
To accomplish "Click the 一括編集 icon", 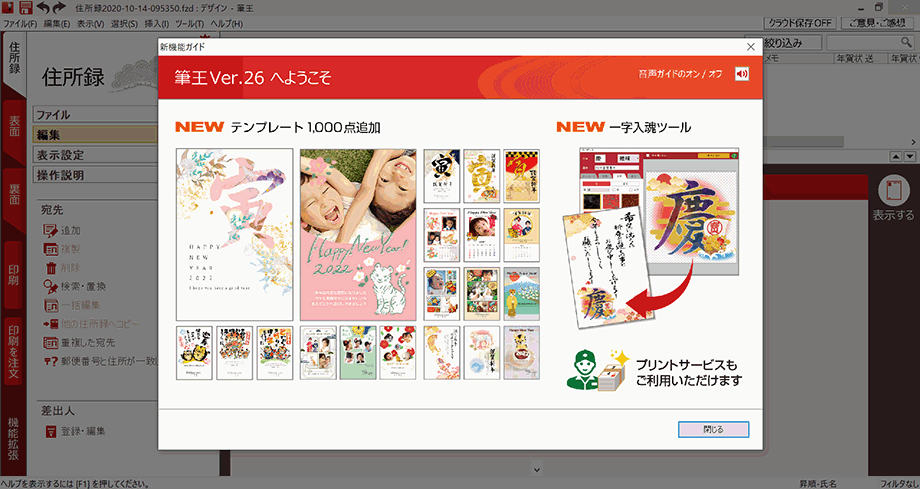I will pos(51,305).
